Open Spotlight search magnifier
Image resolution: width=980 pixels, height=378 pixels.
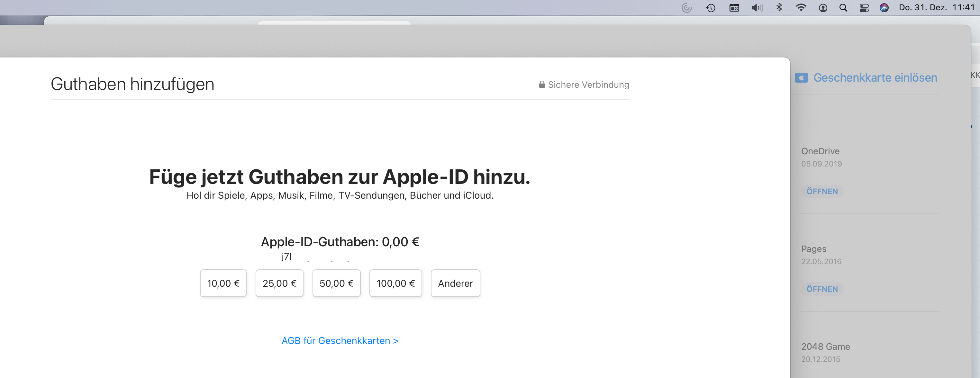[843, 8]
